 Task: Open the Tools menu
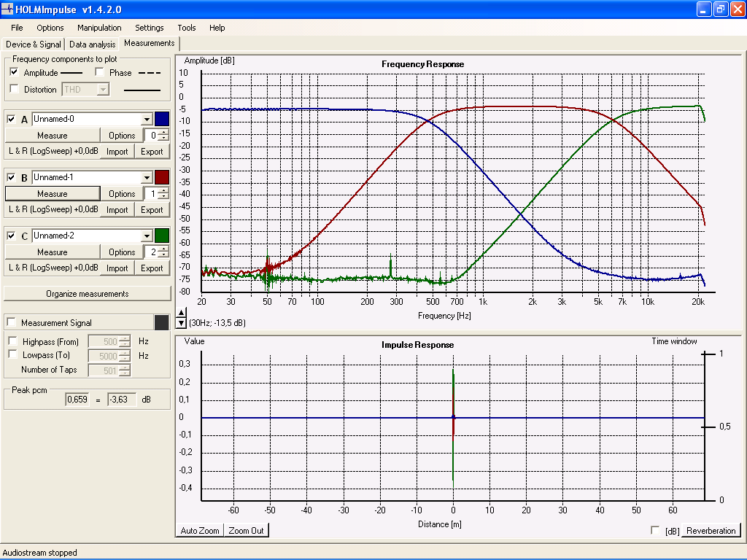[186, 28]
